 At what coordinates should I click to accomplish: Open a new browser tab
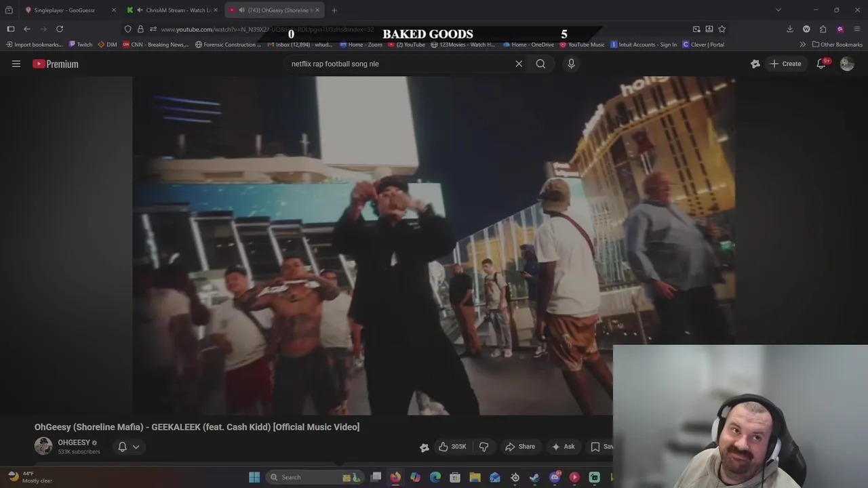(x=334, y=10)
